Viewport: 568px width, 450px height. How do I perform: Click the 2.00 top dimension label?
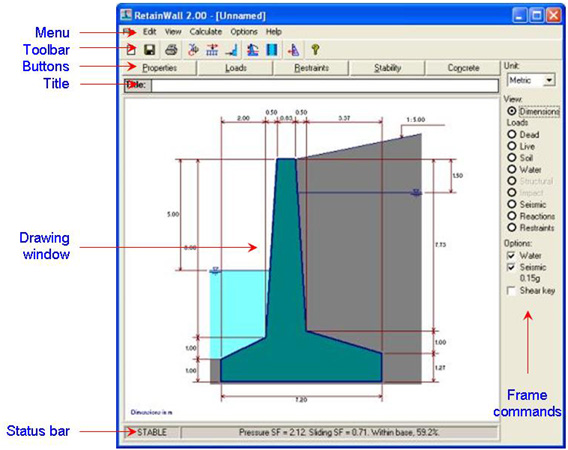pos(243,118)
